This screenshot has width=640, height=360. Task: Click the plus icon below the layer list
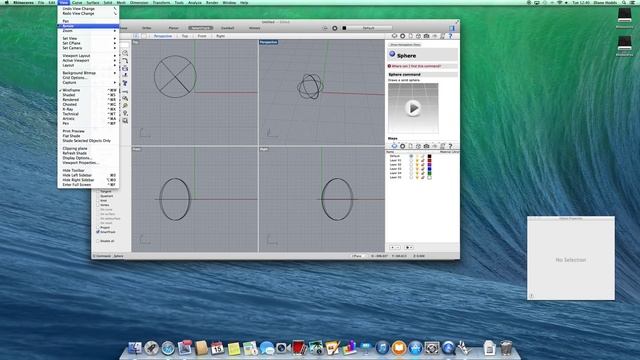[393, 247]
